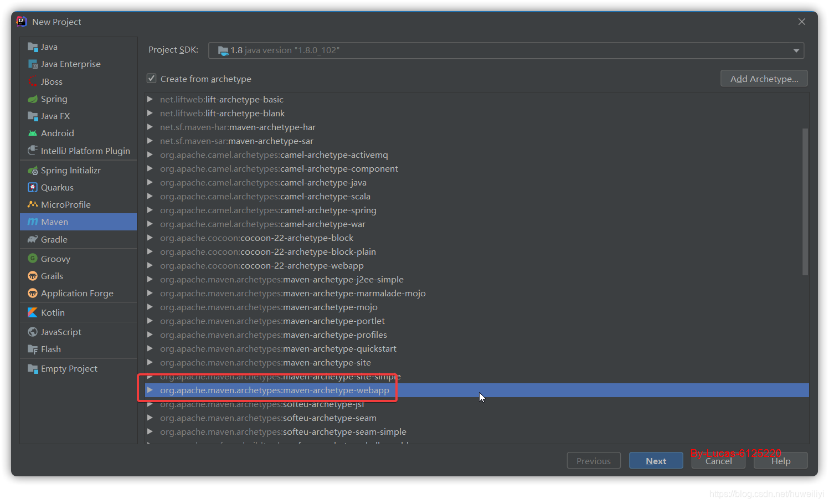Select maven-archetype-portlet row
829x504 pixels.
tap(477, 321)
